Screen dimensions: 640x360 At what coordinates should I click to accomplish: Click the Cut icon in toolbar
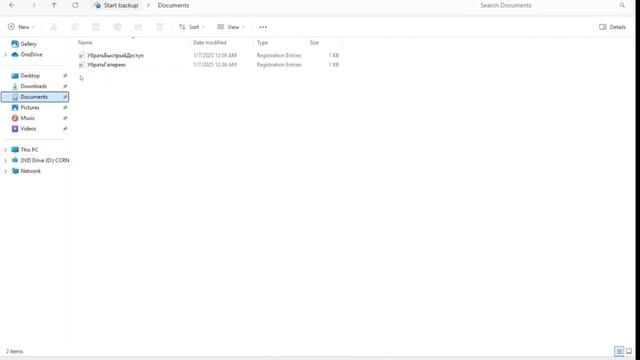53,27
